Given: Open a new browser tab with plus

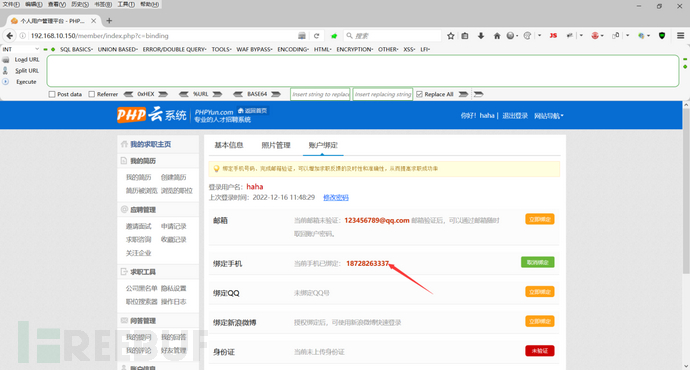Looking at the screenshot, I should click(x=109, y=21).
